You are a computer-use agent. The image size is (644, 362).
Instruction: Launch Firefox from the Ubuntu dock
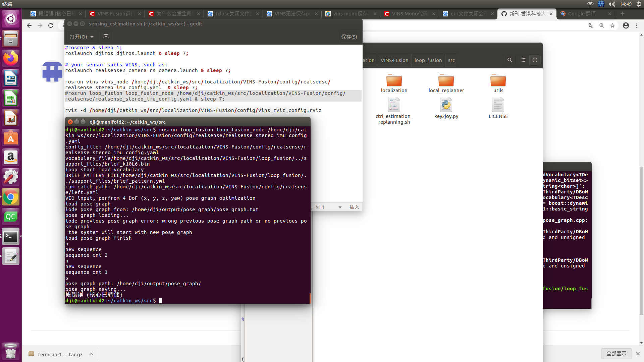(10, 58)
